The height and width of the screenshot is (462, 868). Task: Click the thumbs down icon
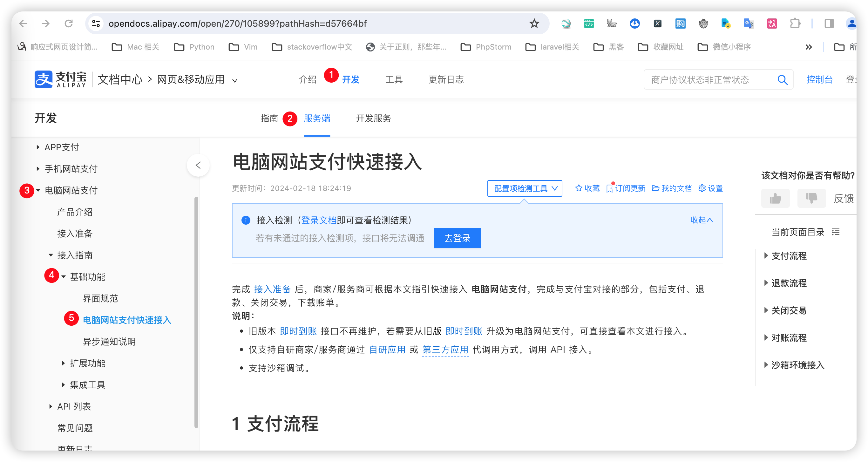click(811, 198)
